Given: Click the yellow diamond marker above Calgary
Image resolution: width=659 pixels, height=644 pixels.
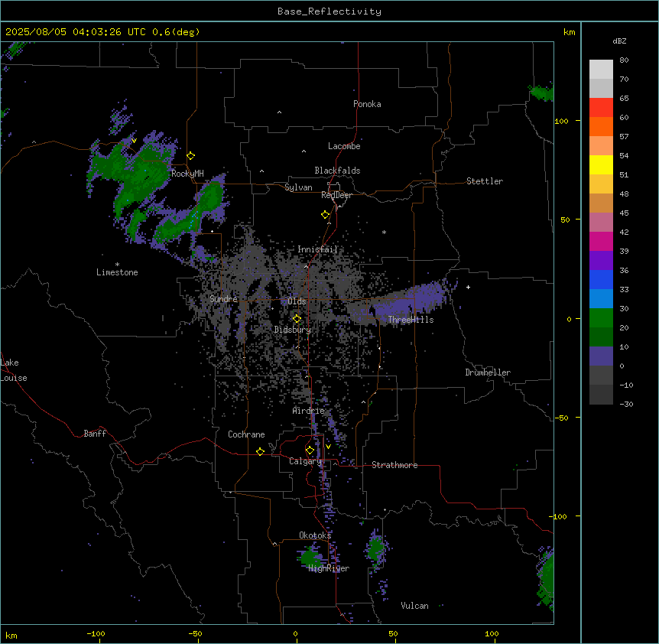Looking at the screenshot, I should [310, 450].
